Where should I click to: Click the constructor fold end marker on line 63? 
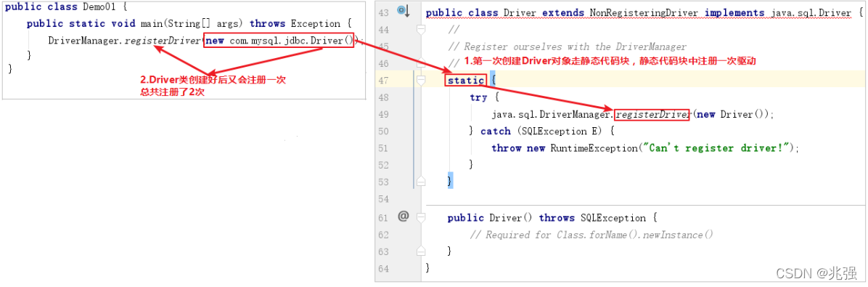421,251
